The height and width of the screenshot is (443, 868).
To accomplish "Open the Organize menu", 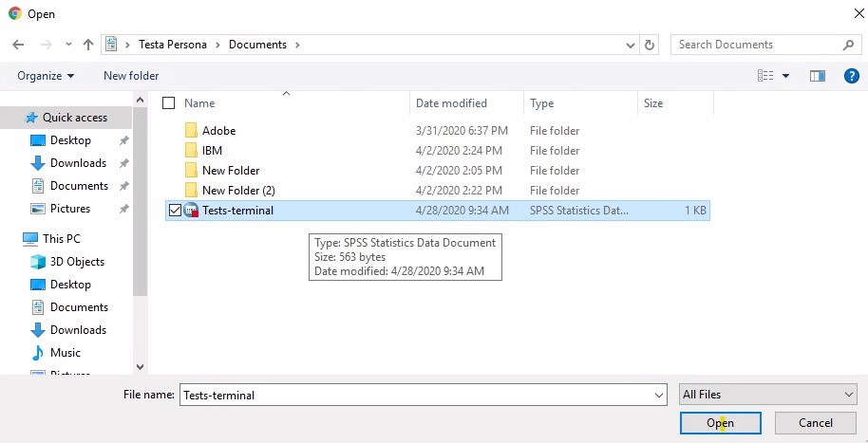I will (x=46, y=76).
